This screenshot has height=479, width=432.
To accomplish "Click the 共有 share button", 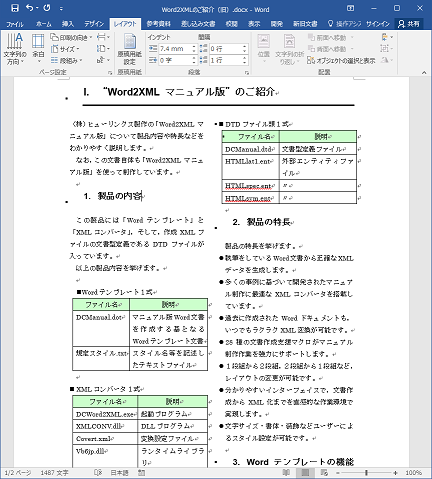I will (409, 24).
